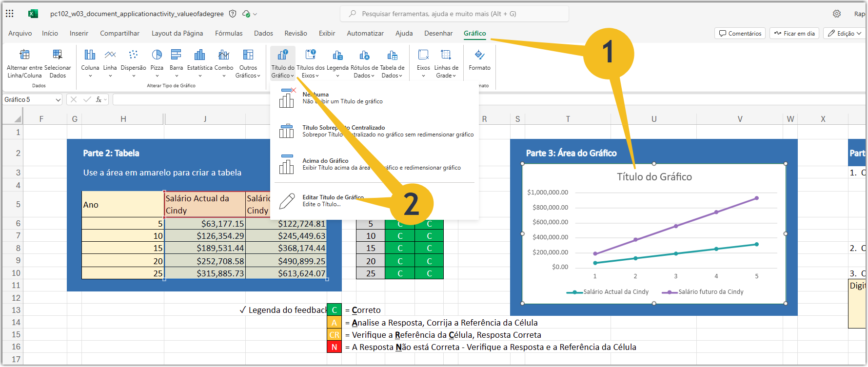Choose Acima do Gráfico option
Screen dimensions: 868x367
(374, 164)
